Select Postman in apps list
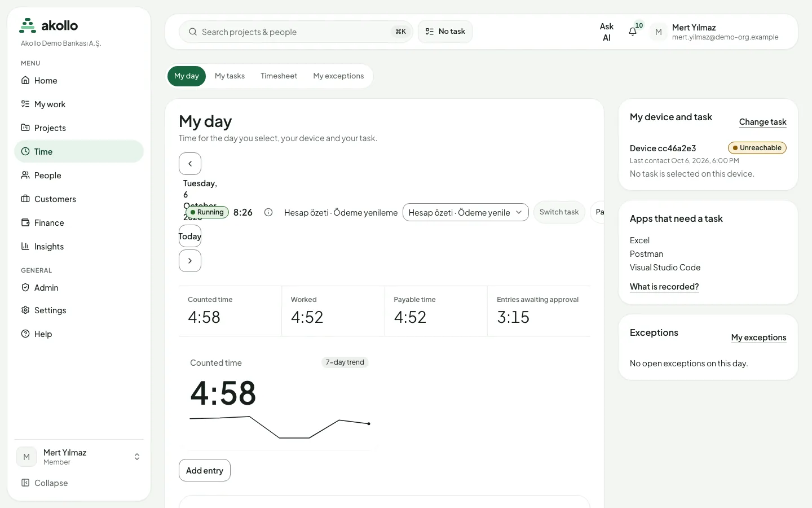 (x=646, y=254)
